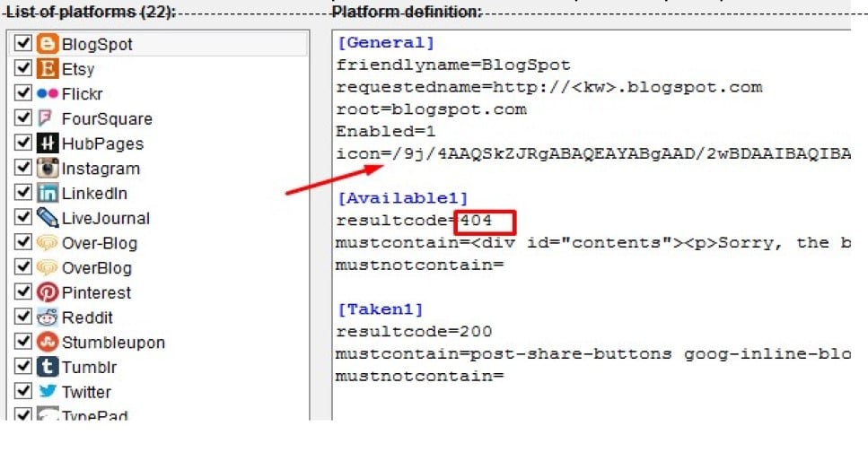The width and height of the screenshot is (868, 452).
Task: Disable the Instagram checkbox
Action: click(x=22, y=167)
